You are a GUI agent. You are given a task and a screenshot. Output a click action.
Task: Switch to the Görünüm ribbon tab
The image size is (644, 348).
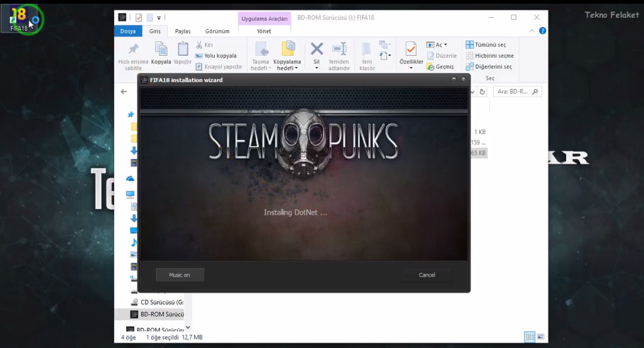click(217, 31)
